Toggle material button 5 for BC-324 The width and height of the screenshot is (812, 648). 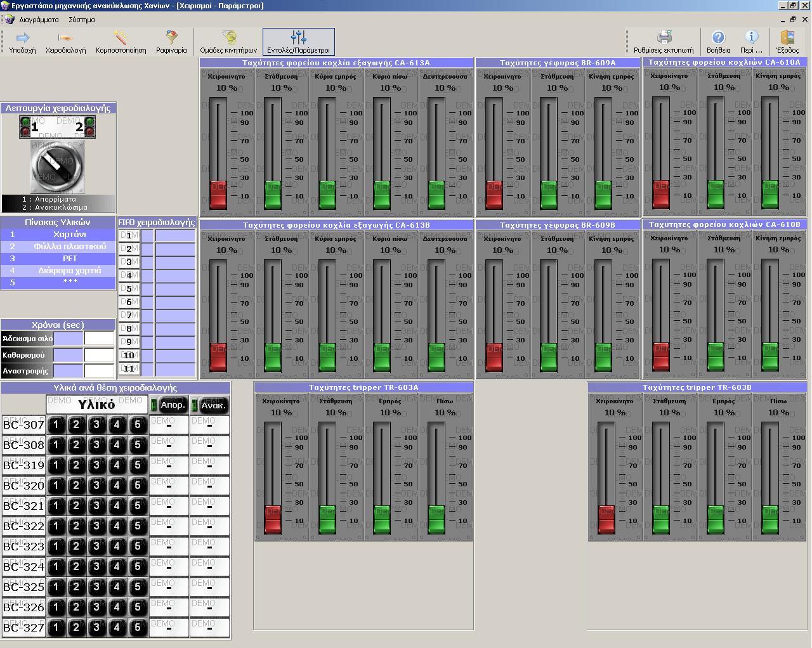[x=137, y=567]
